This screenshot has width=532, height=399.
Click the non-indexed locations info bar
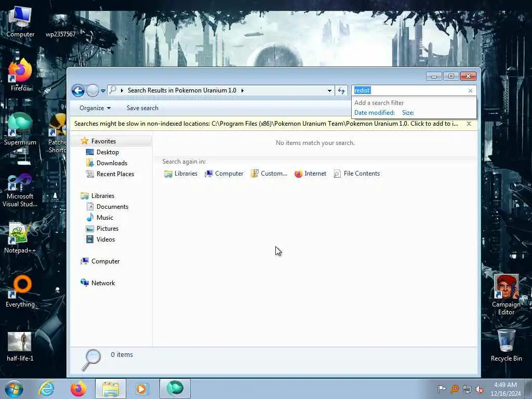267,124
